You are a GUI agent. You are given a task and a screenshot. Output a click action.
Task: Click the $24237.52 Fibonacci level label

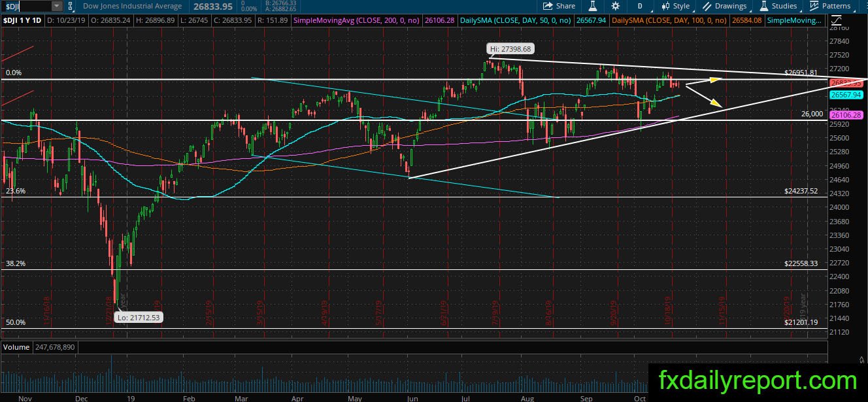[801, 191]
